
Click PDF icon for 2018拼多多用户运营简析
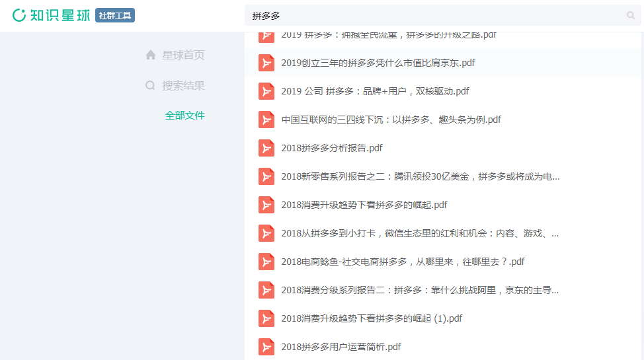(266, 347)
